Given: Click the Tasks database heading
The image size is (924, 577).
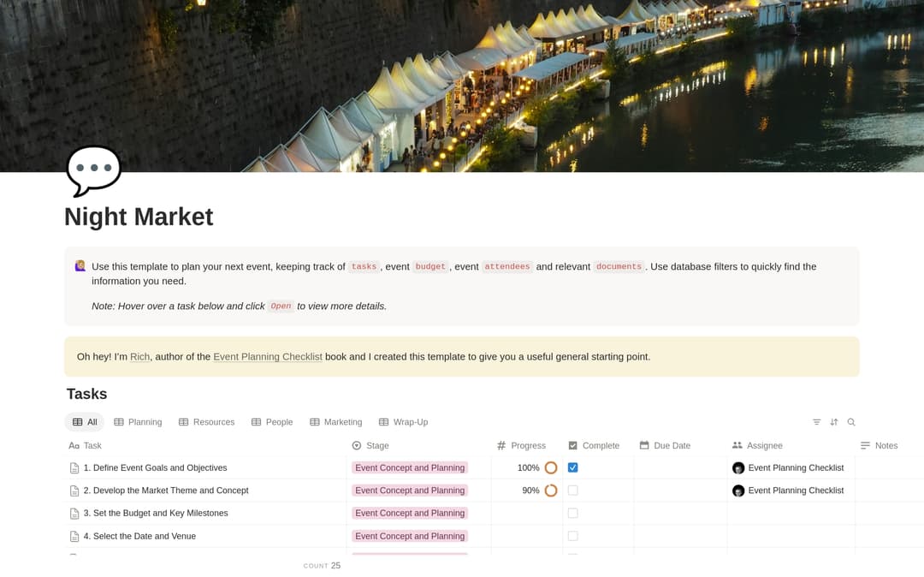Looking at the screenshot, I should point(86,394).
